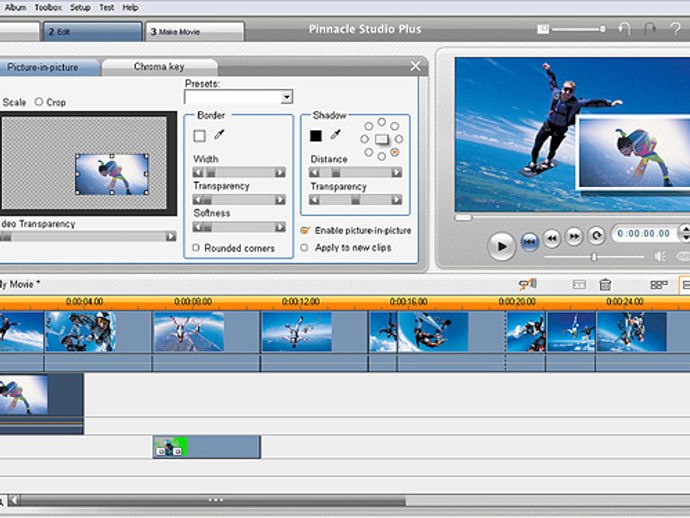Select bottom-right shadow direction radio
Image resolution: width=690 pixels, height=518 pixels.
(395, 152)
